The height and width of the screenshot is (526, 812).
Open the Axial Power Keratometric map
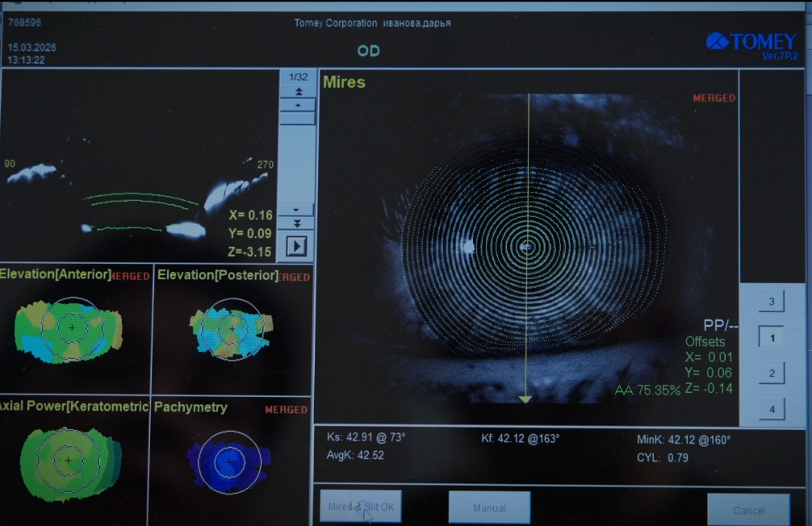click(69, 460)
